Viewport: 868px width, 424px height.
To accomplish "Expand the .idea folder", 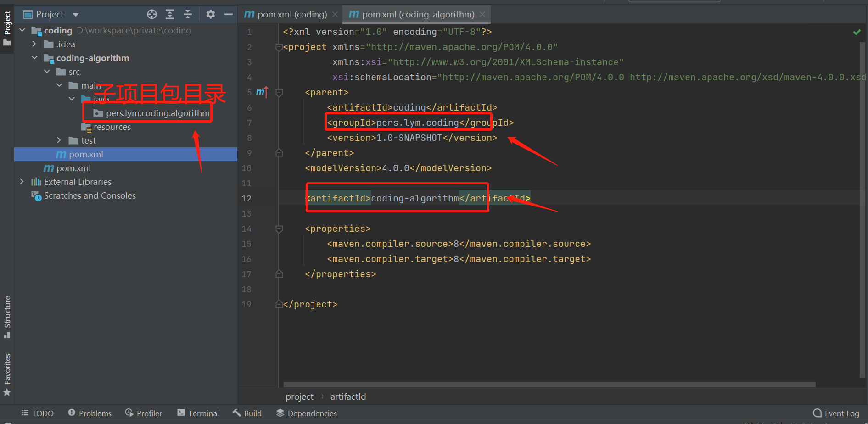I will click(34, 44).
